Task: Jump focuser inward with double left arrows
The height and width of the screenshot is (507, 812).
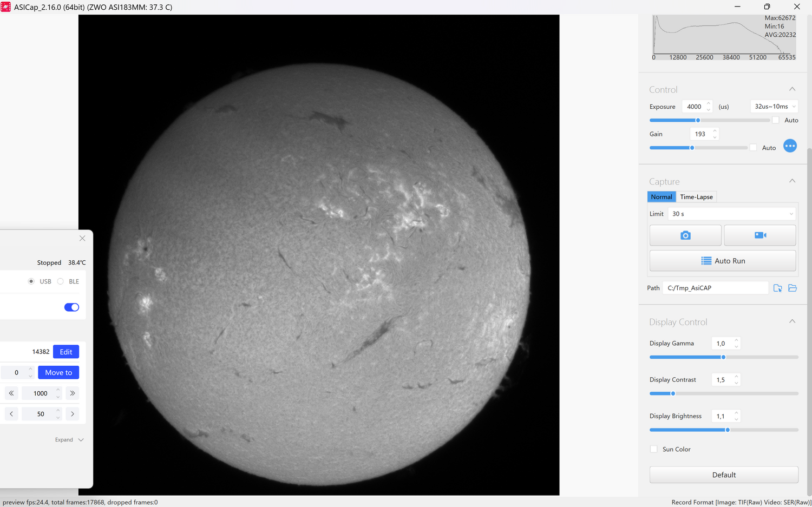Action: (x=11, y=393)
